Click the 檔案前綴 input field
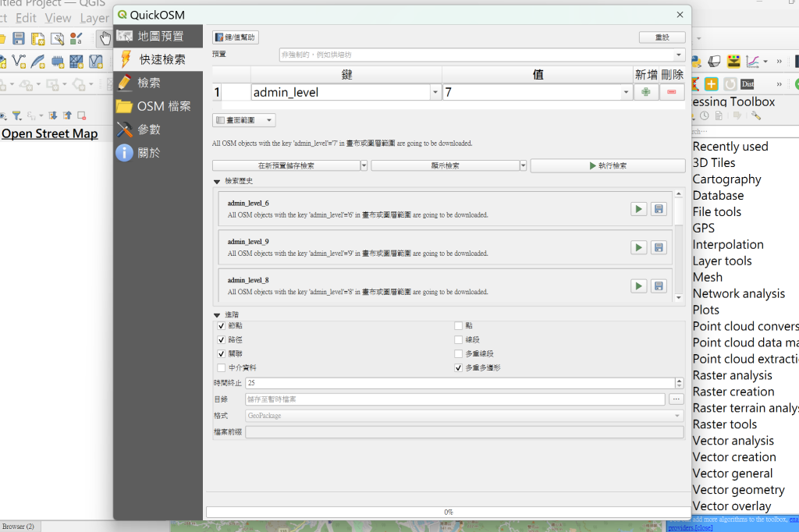Viewport: 799px width, 532px height. (464, 432)
